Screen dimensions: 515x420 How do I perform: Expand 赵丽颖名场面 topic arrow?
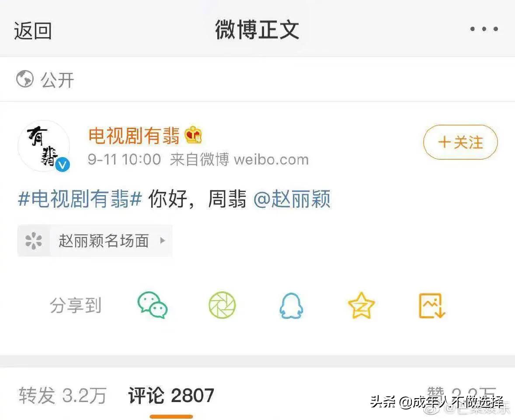tap(162, 241)
